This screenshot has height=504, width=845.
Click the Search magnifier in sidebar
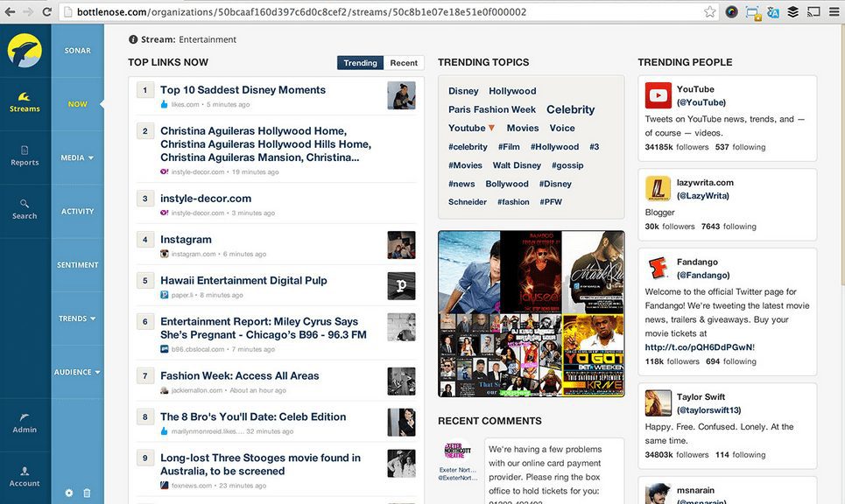tap(25, 203)
